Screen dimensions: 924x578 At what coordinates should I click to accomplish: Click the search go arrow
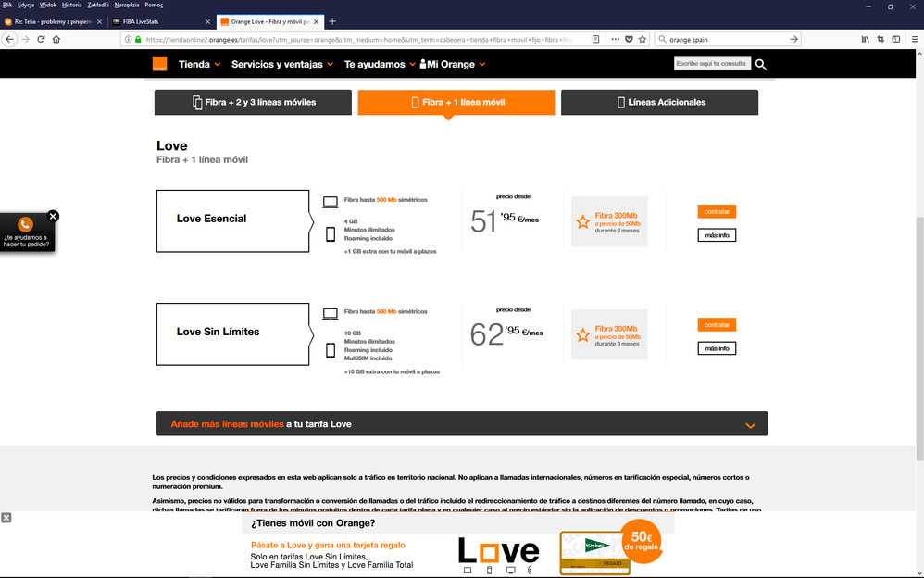pos(793,40)
